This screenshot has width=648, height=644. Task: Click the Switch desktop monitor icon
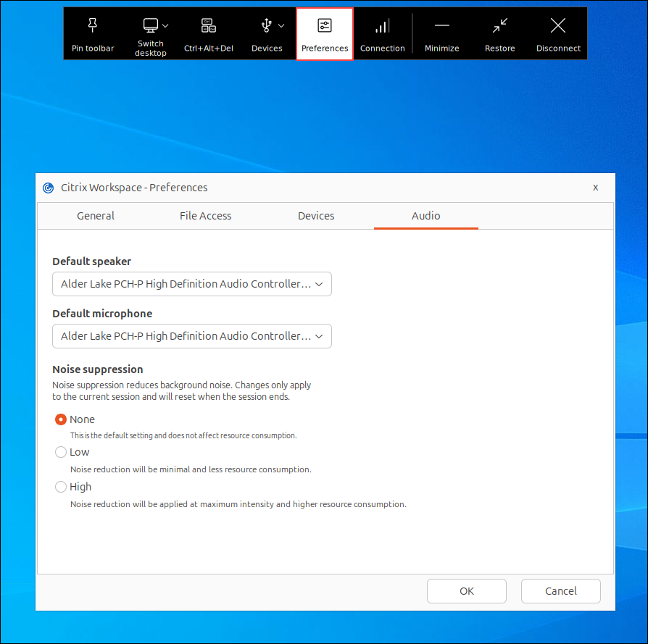click(x=151, y=25)
